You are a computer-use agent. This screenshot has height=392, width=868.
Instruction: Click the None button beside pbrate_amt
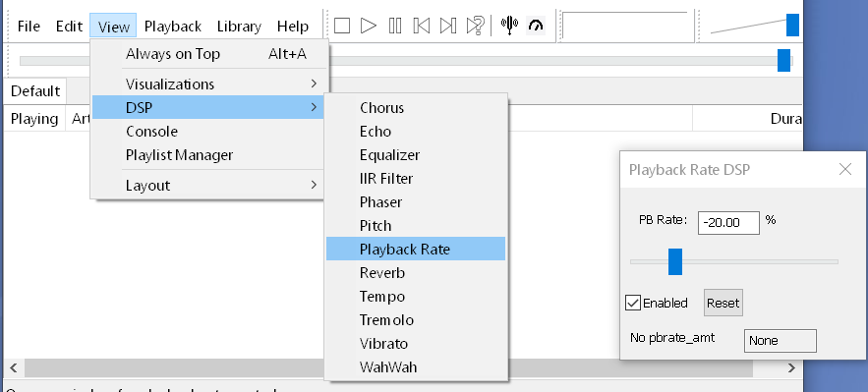[x=780, y=341]
